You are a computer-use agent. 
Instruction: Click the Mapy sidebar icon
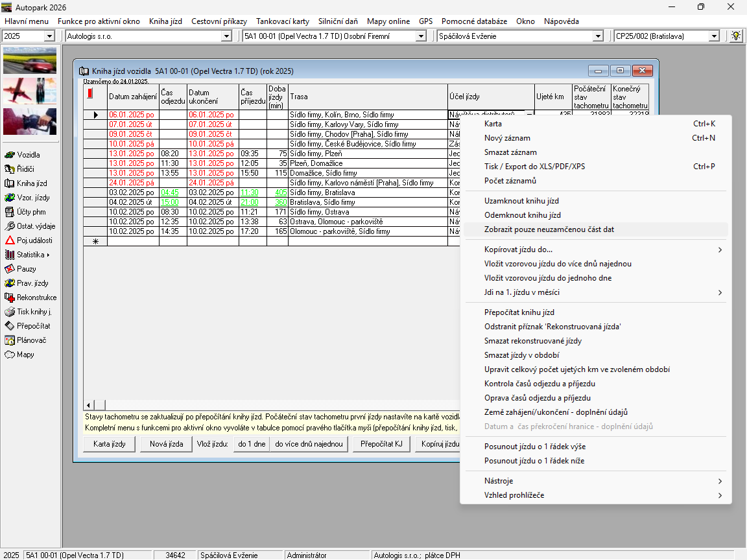10,355
